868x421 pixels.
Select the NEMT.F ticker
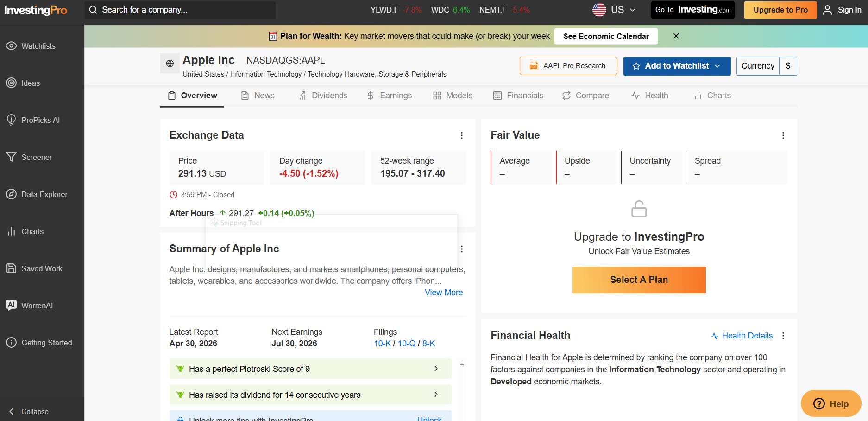coord(504,10)
